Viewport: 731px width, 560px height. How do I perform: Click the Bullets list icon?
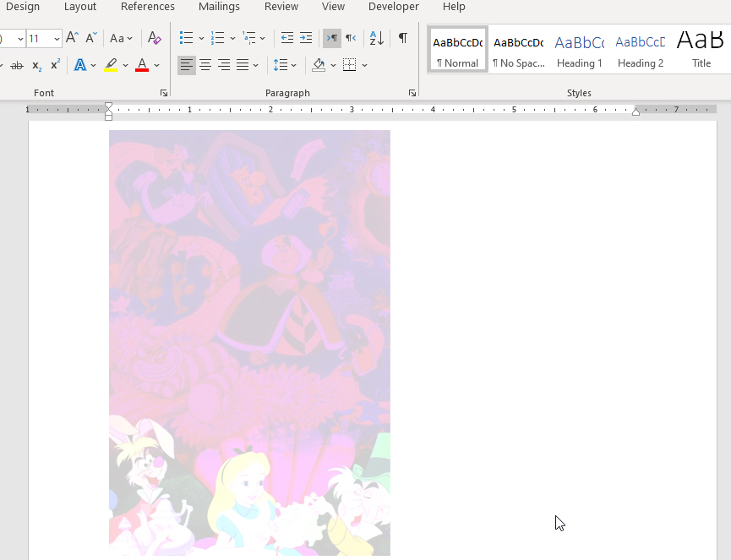tap(187, 38)
